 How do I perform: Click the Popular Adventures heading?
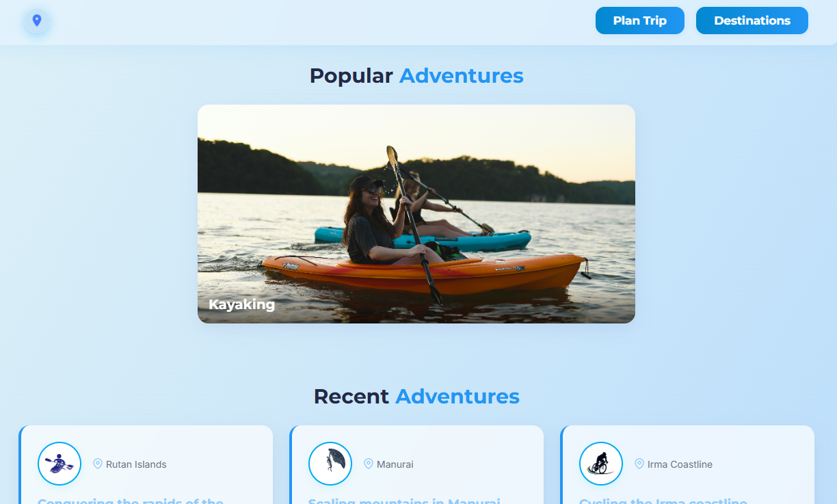(416, 75)
